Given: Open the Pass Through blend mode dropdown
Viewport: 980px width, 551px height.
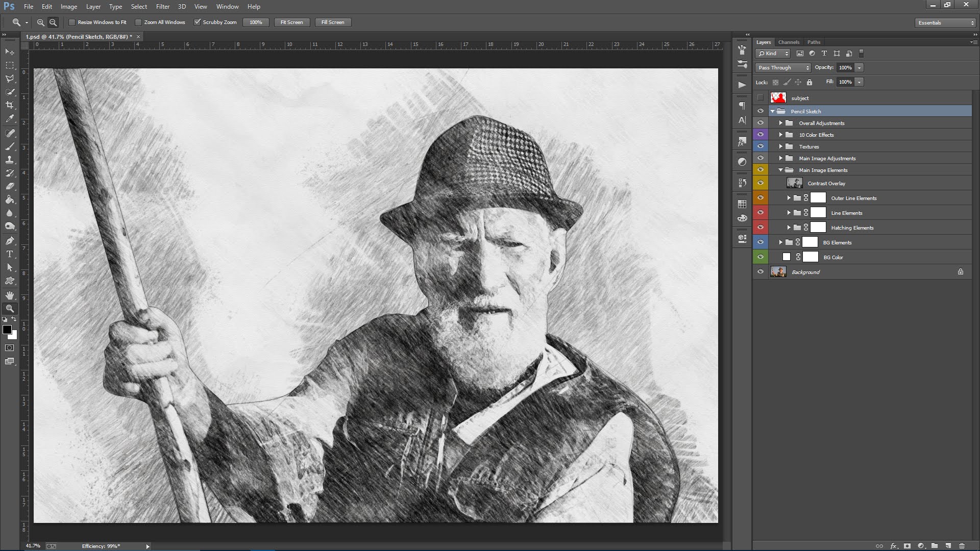Looking at the screenshot, I should pyautogui.click(x=782, y=68).
